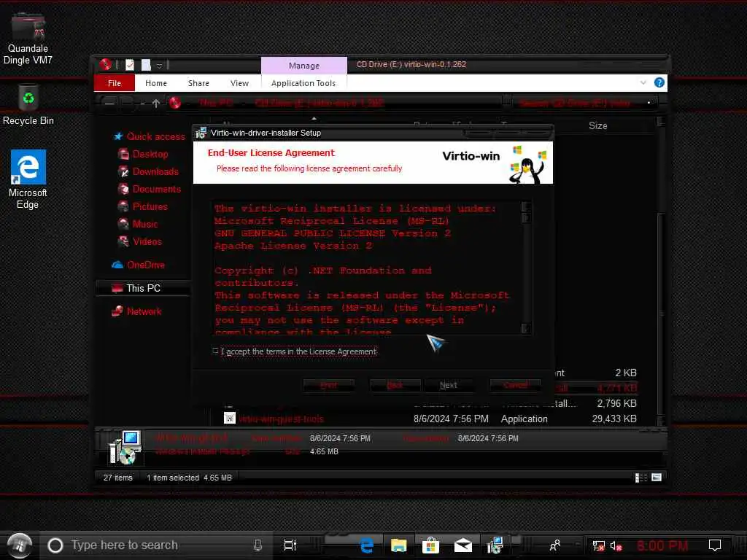
Task: Click the 29,433 KB size cell
Action: point(614,419)
